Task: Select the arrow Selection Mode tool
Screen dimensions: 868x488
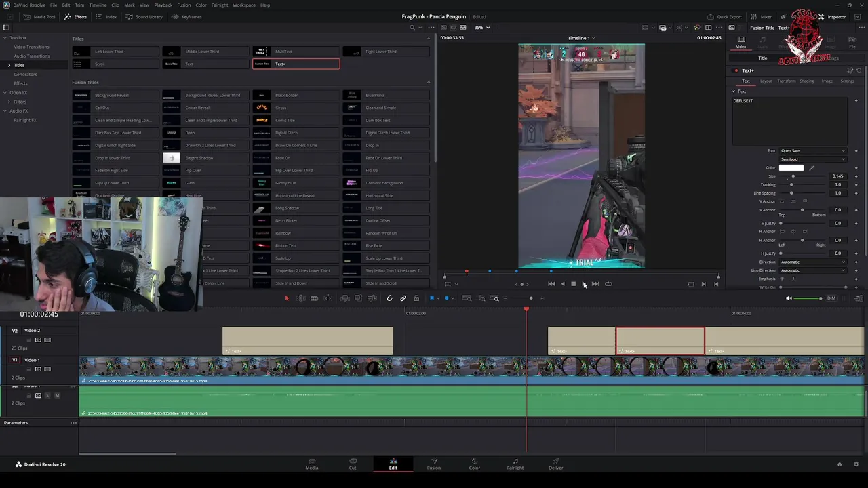Action: [x=287, y=298]
